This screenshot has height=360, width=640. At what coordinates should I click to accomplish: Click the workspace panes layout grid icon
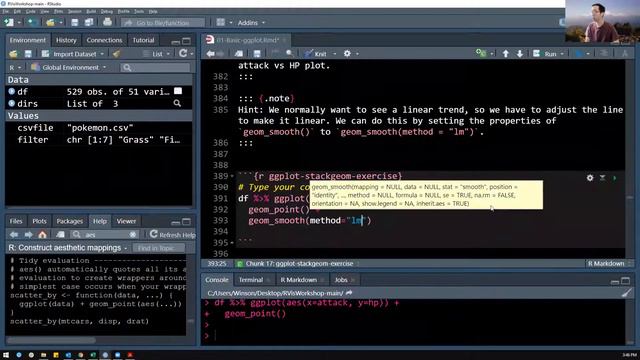(x=220, y=22)
